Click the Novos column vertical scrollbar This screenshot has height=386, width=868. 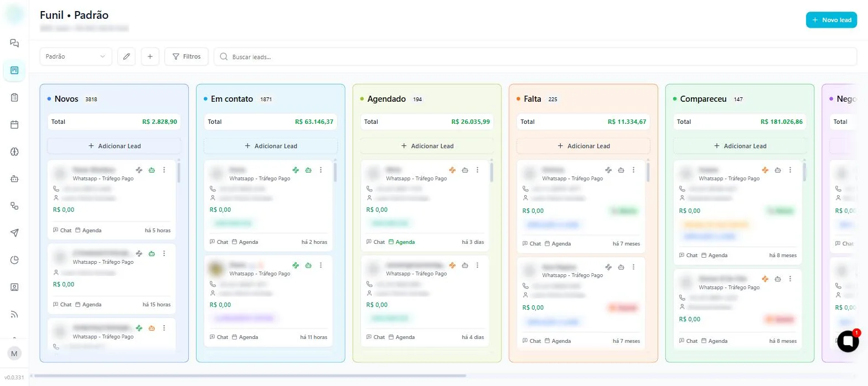[x=179, y=173]
